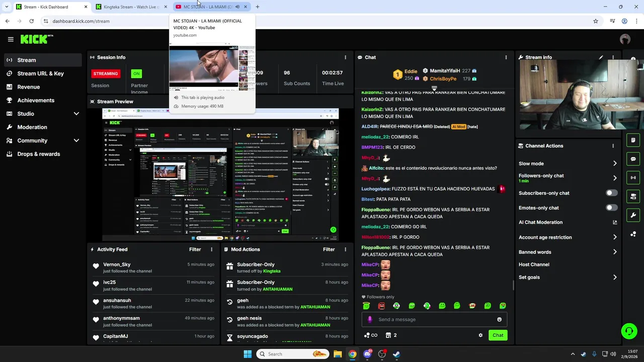Click the Send a message field

point(434,319)
